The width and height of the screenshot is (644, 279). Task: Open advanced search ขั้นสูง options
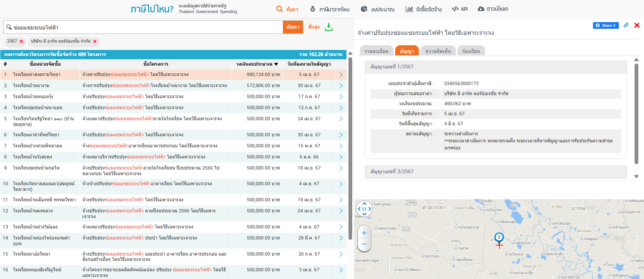[314, 27]
